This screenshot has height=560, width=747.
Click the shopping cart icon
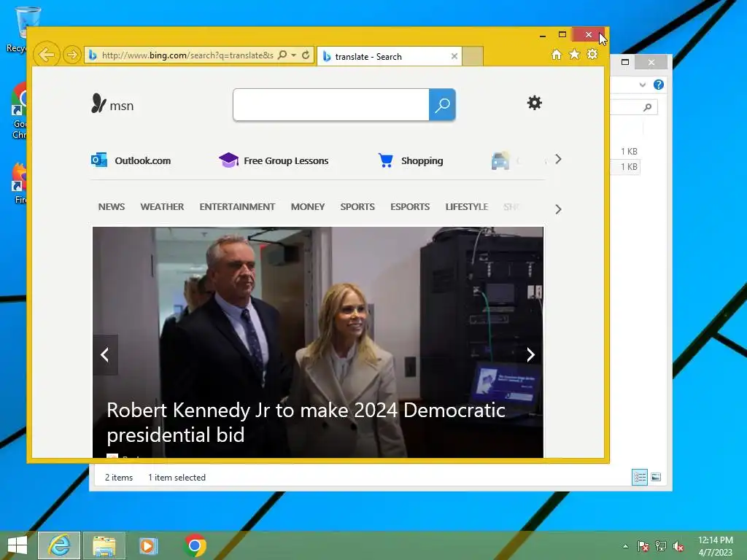pyautogui.click(x=385, y=160)
